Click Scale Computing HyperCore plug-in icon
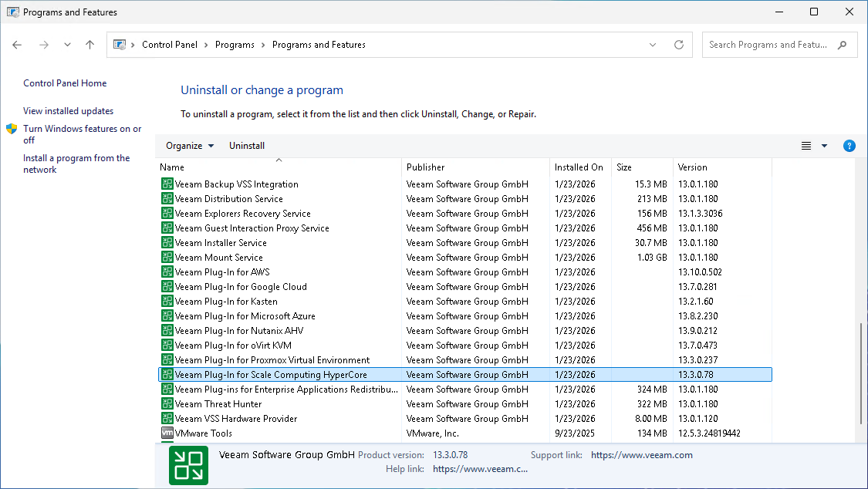Image resolution: width=868 pixels, height=489 pixels. pos(167,374)
